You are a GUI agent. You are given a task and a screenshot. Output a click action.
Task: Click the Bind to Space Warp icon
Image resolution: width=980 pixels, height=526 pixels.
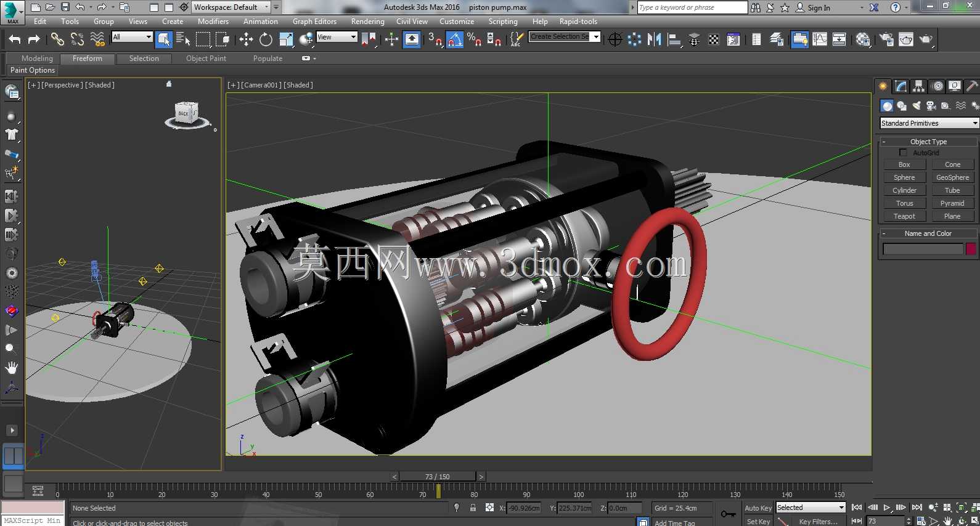(97, 39)
